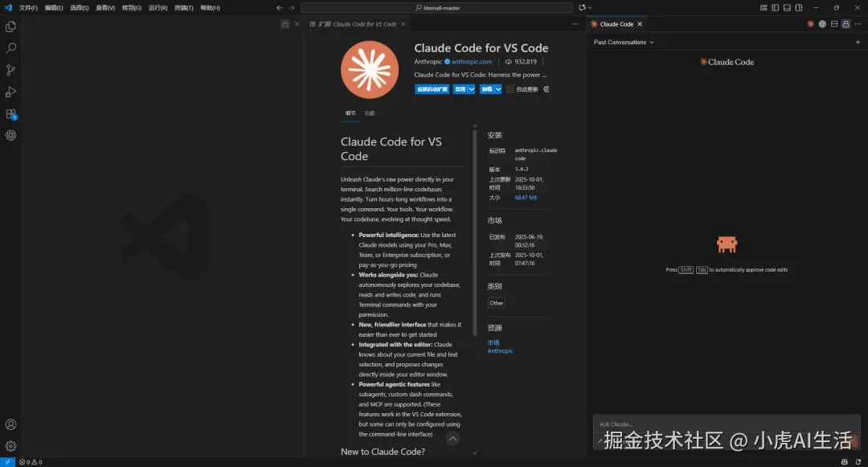Click the 68.47 MB size link
Image resolution: width=868 pixels, height=467 pixels.
(x=526, y=198)
